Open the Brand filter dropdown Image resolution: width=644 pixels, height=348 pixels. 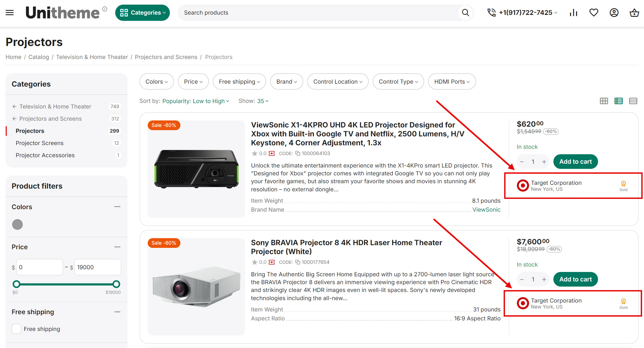(286, 81)
